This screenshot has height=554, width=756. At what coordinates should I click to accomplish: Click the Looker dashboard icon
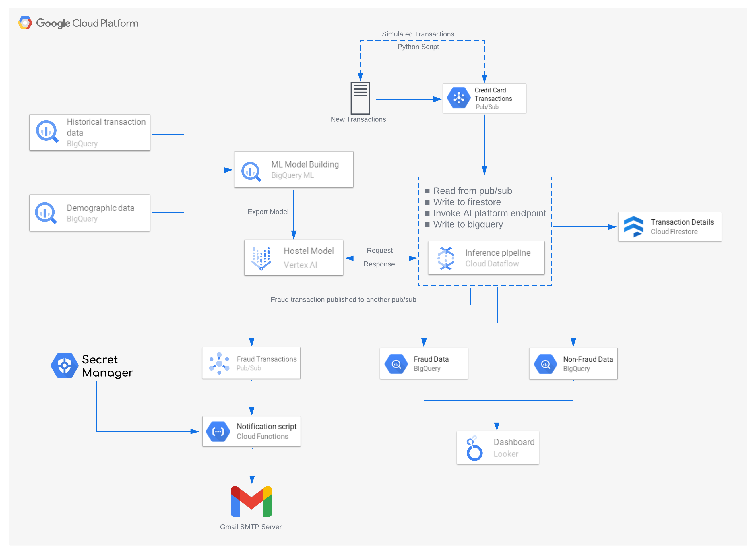point(474,448)
